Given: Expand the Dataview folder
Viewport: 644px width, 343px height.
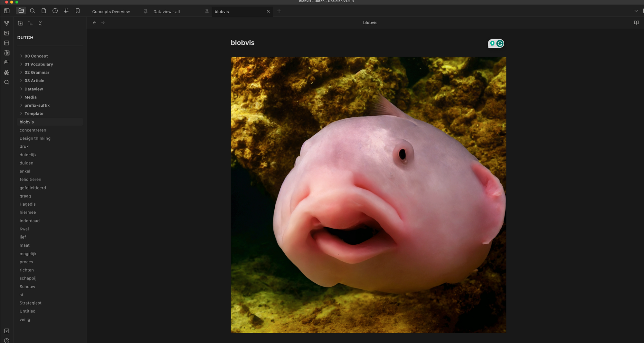Looking at the screenshot, I should 33,89.
